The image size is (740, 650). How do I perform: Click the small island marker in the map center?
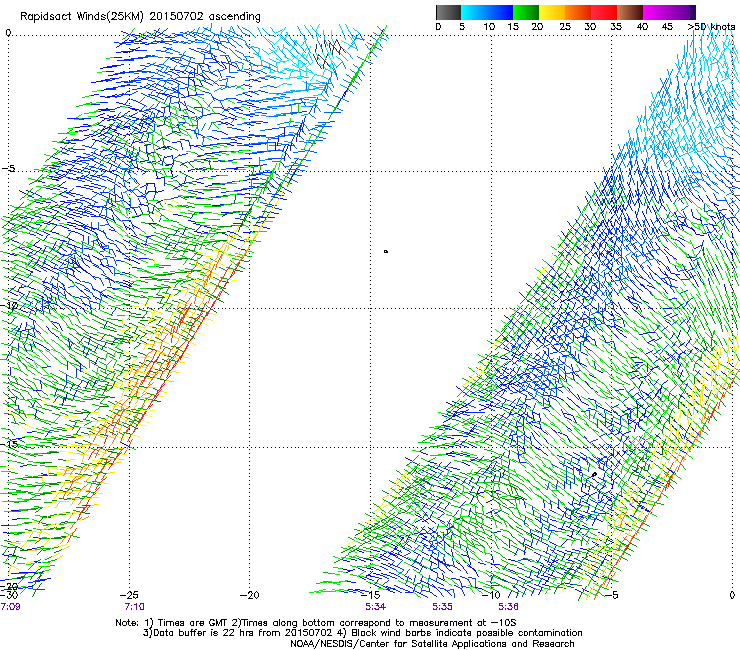pyautogui.click(x=386, y=252)
